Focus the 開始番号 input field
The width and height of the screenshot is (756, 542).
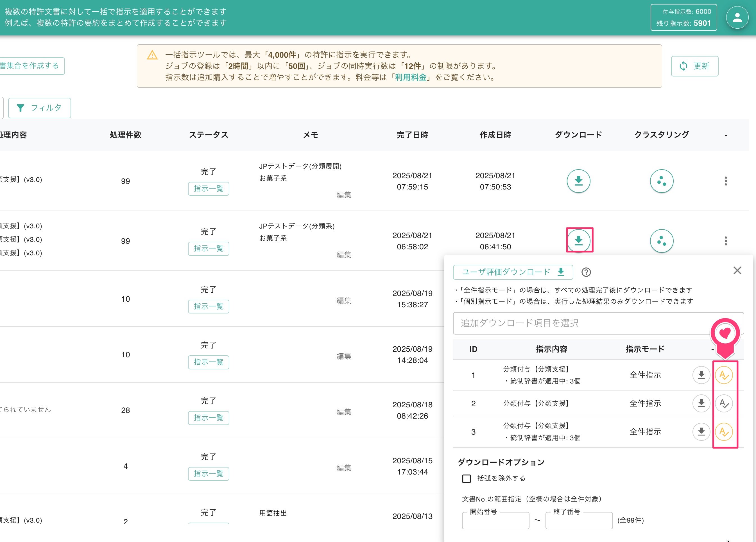(x=495, y=521)
